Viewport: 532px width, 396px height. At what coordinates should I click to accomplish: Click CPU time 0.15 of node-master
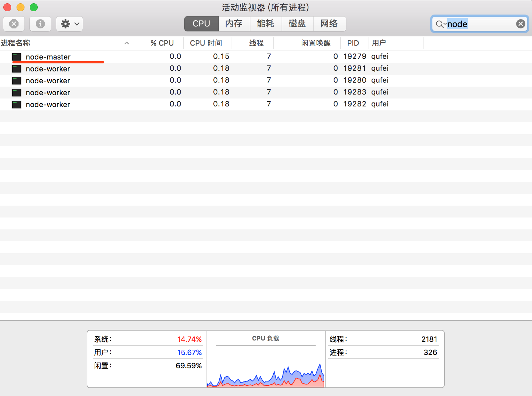[x=221, y=57]
